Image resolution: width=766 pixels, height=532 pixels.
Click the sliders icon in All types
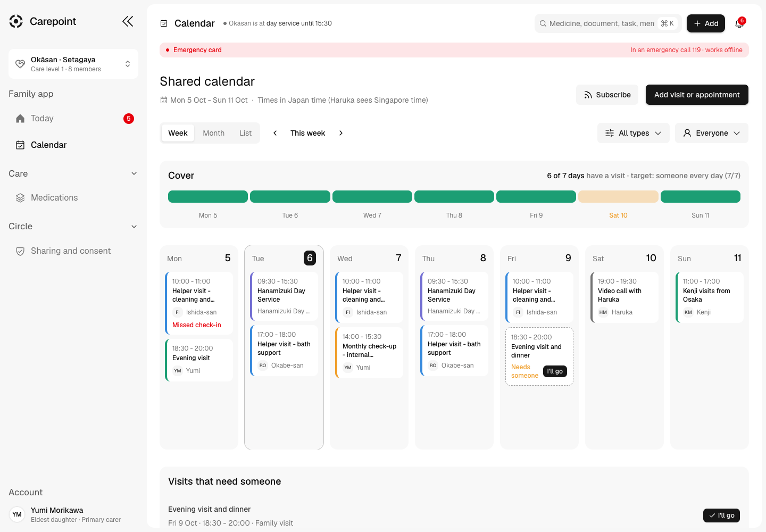pyautogui.click(x=610, y=133)
